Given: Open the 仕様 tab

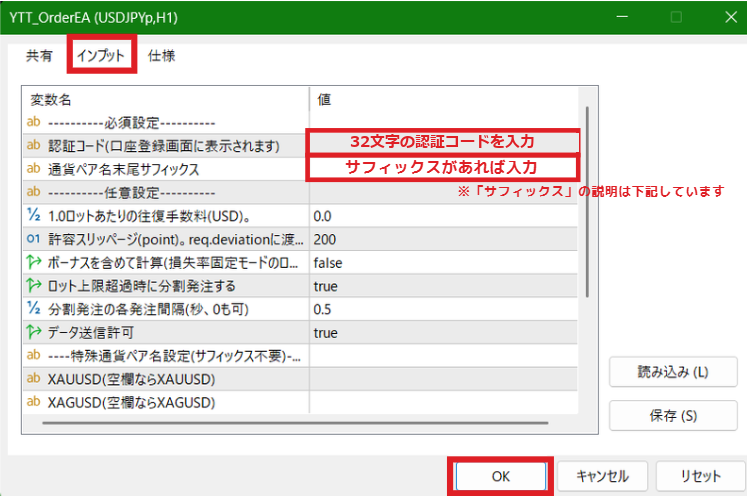Looking at the screenshot, I should (x=162, y=56).
